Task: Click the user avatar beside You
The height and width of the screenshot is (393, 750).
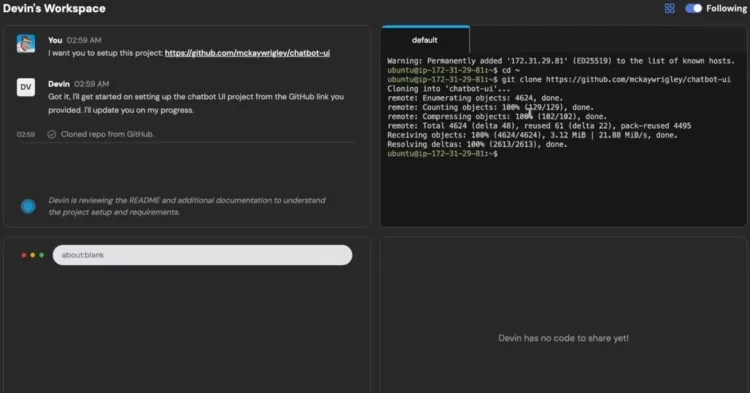Action: [26, 44]
